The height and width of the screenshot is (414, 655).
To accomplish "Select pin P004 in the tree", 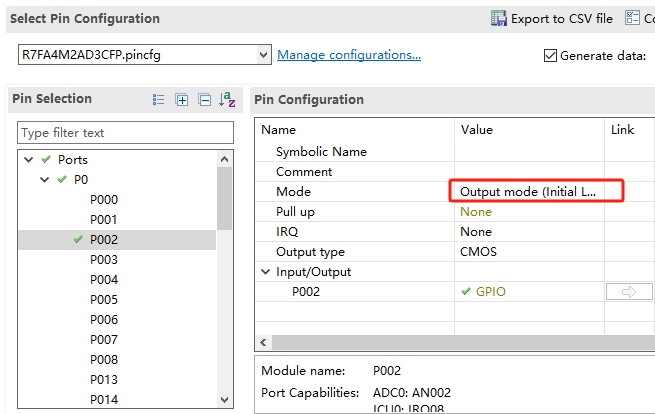I will (x=104, y=279).
